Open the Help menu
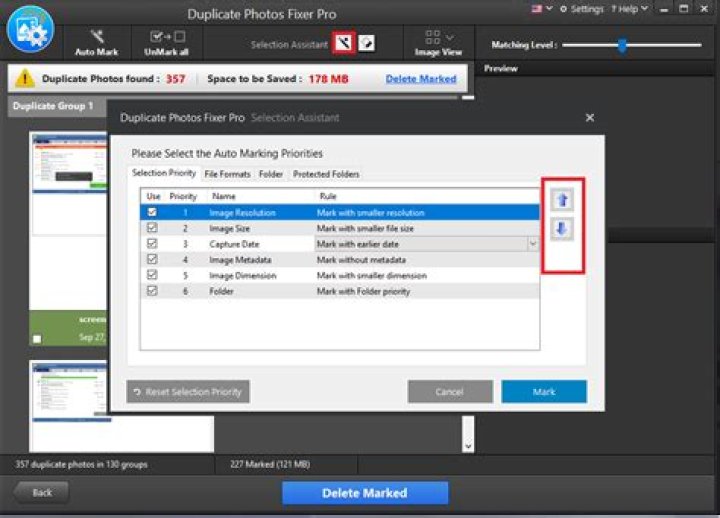 tap(629, 9)
